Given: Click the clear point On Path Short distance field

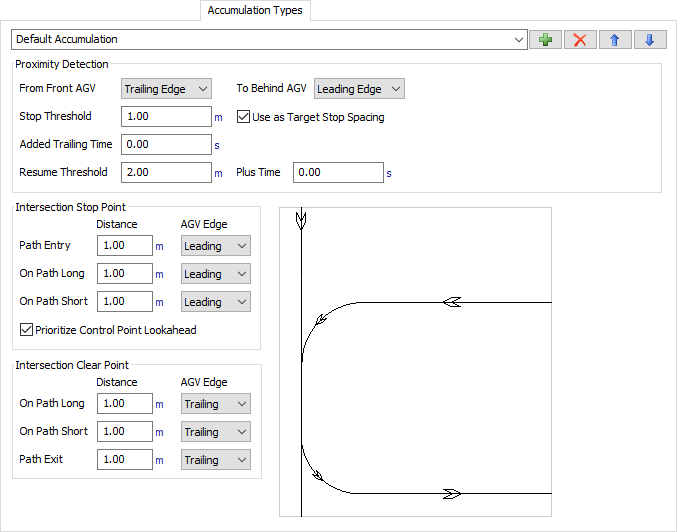Looking at the screenshot, I should coord(124,432).
